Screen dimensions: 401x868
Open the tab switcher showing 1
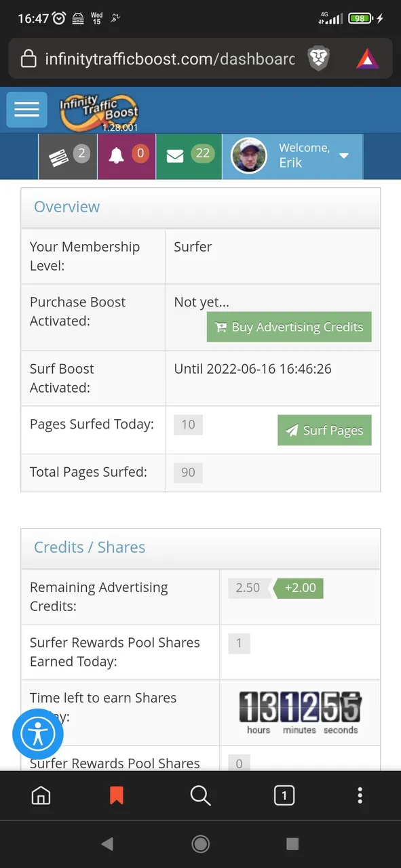[x=284, y=795]
